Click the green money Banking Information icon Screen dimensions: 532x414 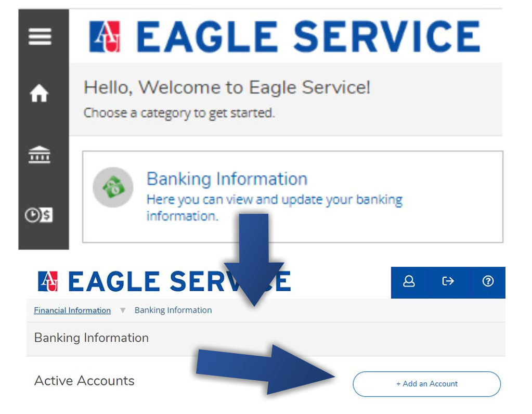[113, 187]
